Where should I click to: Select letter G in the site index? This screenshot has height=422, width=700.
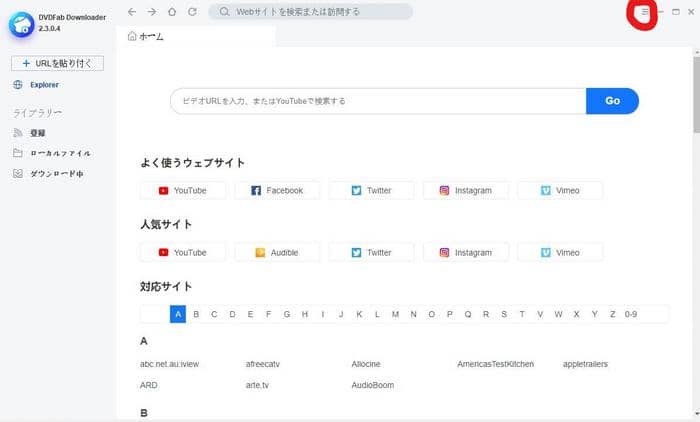287,314
